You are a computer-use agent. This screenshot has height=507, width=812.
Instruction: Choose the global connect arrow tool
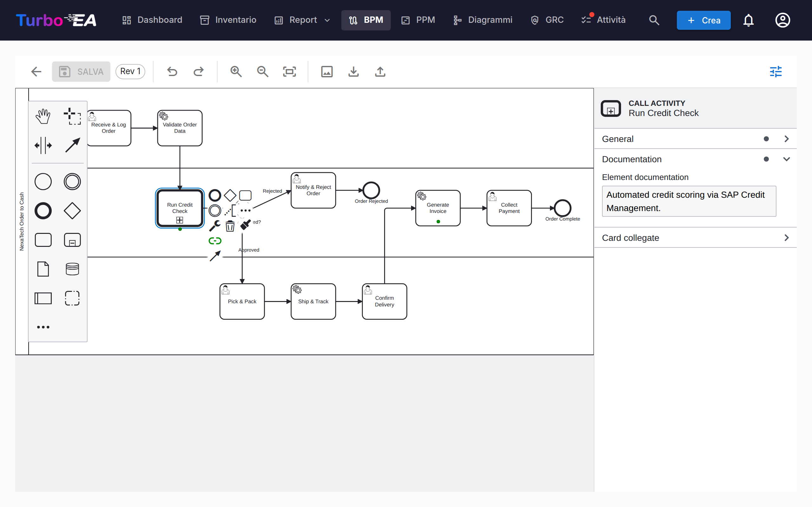pos(72,145)
